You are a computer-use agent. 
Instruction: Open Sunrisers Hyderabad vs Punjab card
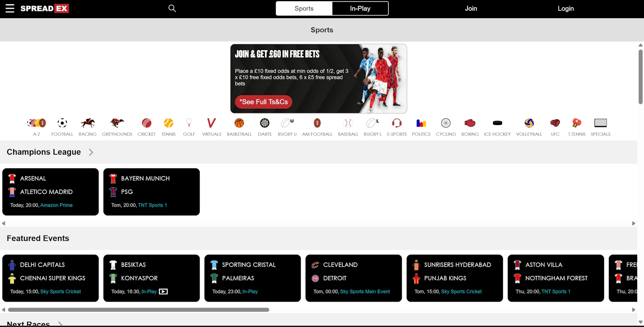pos(454,278)
